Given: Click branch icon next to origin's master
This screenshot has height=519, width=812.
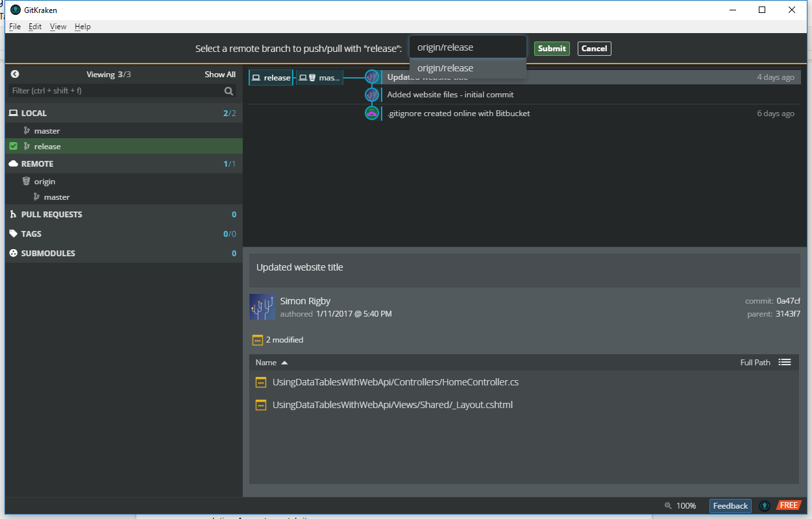Looking at the screenshot, I should pyautogui.click(x=36, y=197).
